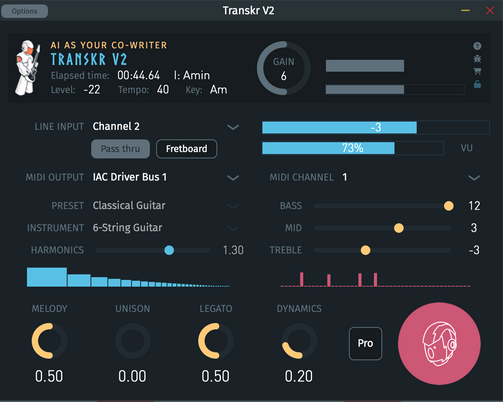
Task: Click the blue harmonics spectrum bars
Action: click(128, 277)
